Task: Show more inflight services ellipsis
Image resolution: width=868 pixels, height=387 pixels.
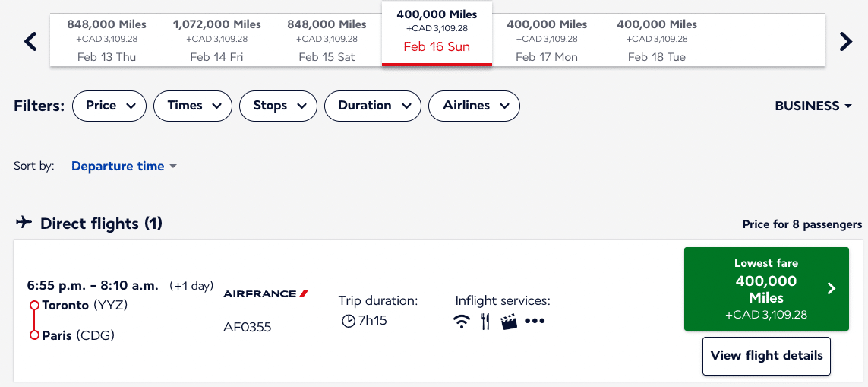Action: (535, 322)
